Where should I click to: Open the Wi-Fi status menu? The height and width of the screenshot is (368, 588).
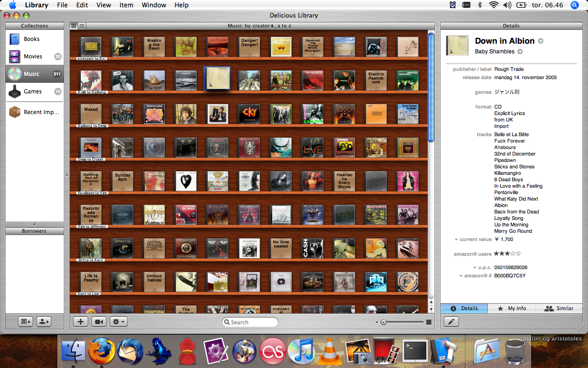(494, 5)
